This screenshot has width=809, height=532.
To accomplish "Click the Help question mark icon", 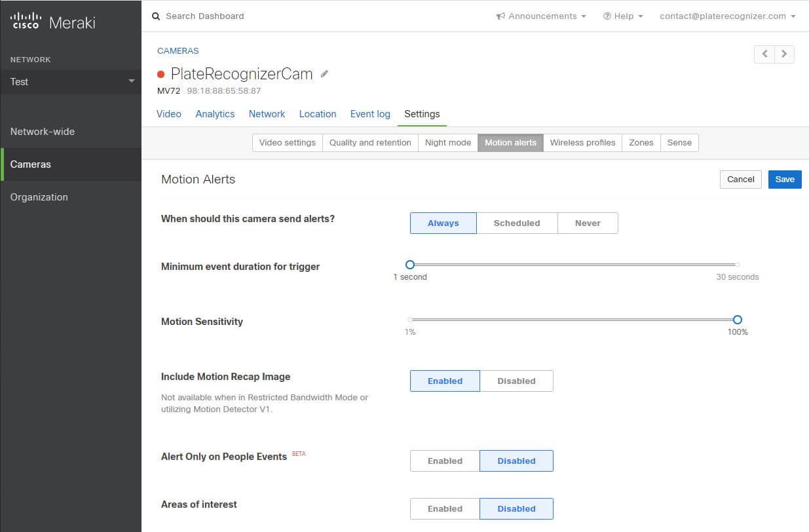I will [x=607, y=16].
